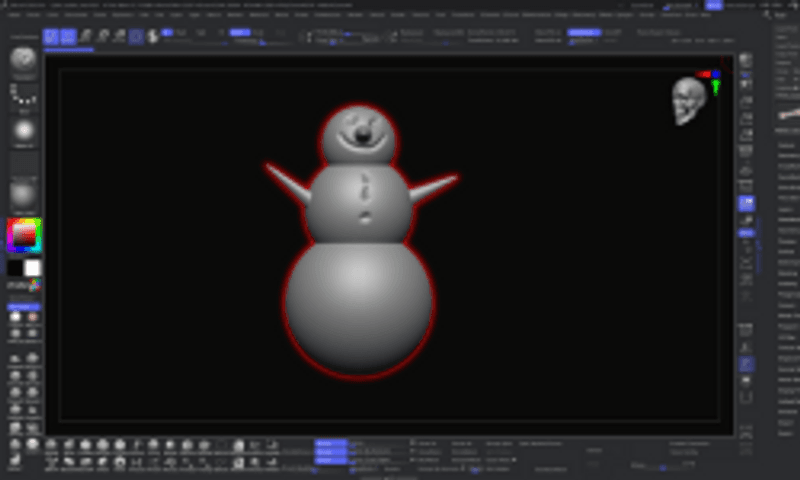Viewport: 800px width, 480px height.
Task: Switch to the Rotate transform tool
Action: [120, 36]
